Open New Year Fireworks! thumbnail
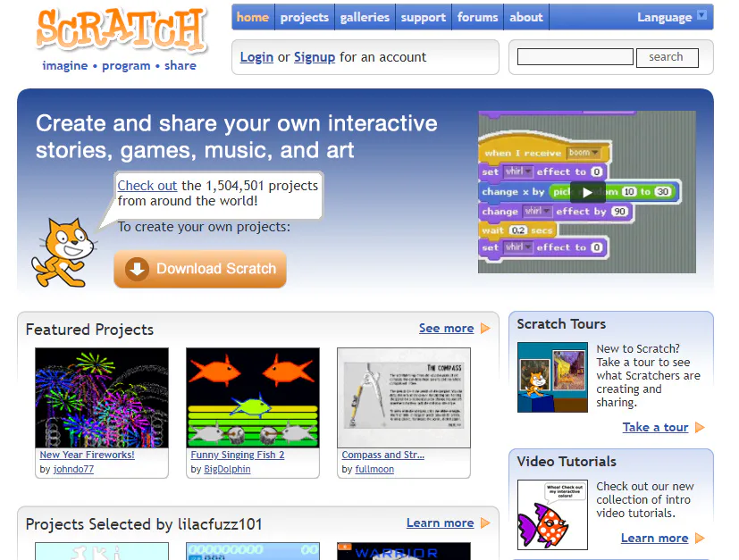739x560 pixels. point(102,398)
